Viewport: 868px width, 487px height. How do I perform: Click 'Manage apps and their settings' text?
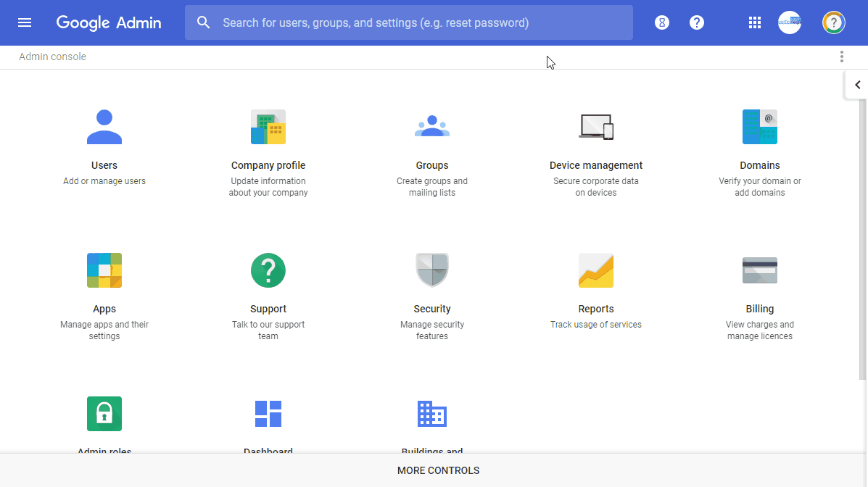coord(104,330)
